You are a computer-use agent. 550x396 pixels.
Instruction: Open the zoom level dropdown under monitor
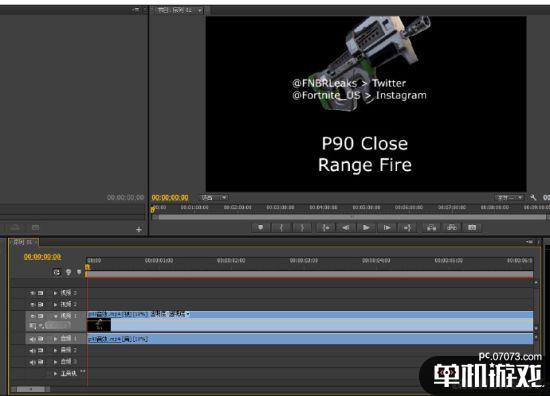coord(214,198)
